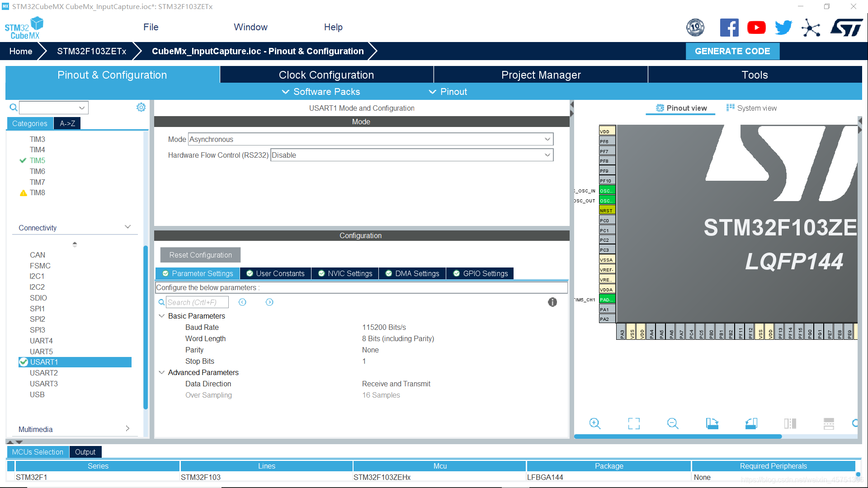Open the NVIC Settings tab
The height and width of the screenshot is (488, 868).
pos(345,273)
